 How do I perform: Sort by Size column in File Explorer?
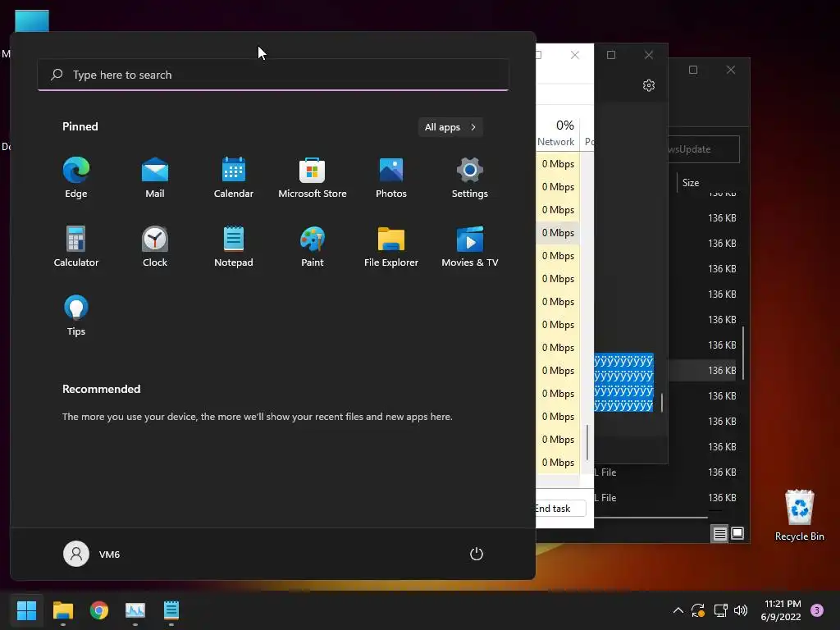pos(691,183)
